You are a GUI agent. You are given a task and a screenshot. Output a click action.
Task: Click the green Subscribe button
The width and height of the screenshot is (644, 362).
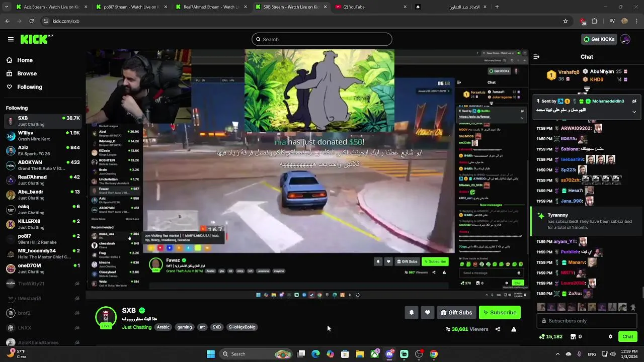pyautogui.click(x=500, y=312)
